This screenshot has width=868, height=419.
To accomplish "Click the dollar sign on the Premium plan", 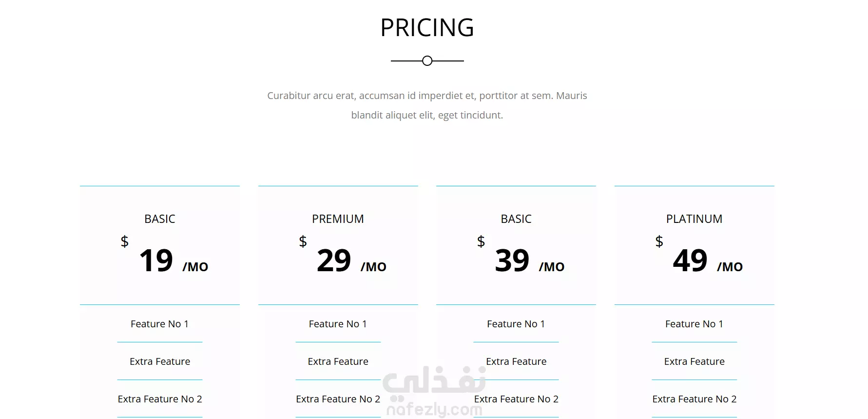I will pos(303,241).
